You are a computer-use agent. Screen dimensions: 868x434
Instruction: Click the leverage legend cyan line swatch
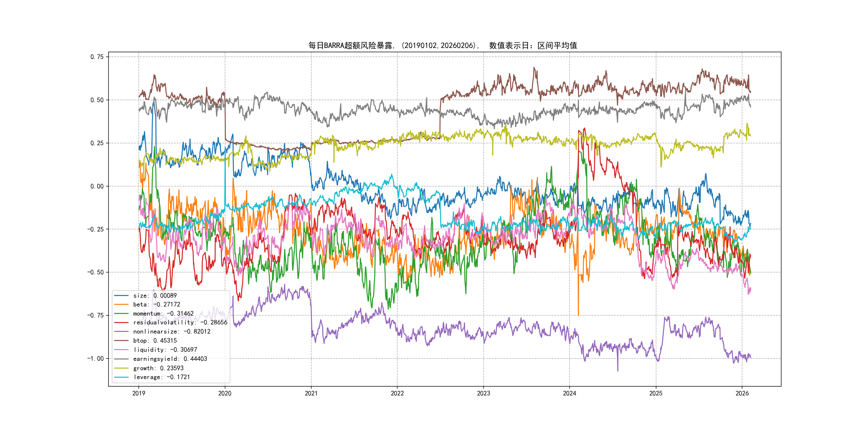(121, 377)
